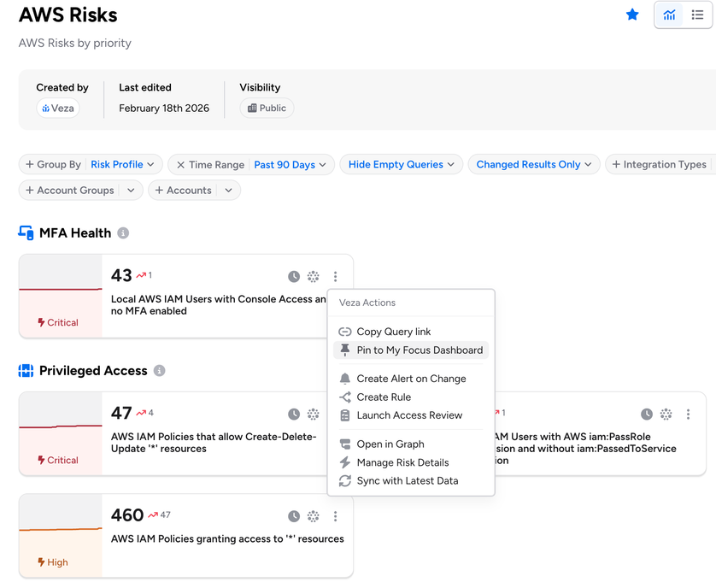716x588 pixels.
Task: Select Create Alert on Change
Action: 411,379
